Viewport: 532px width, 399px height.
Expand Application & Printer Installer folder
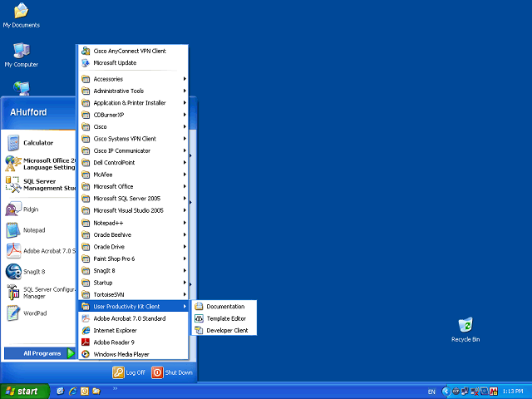click(133, 103)
